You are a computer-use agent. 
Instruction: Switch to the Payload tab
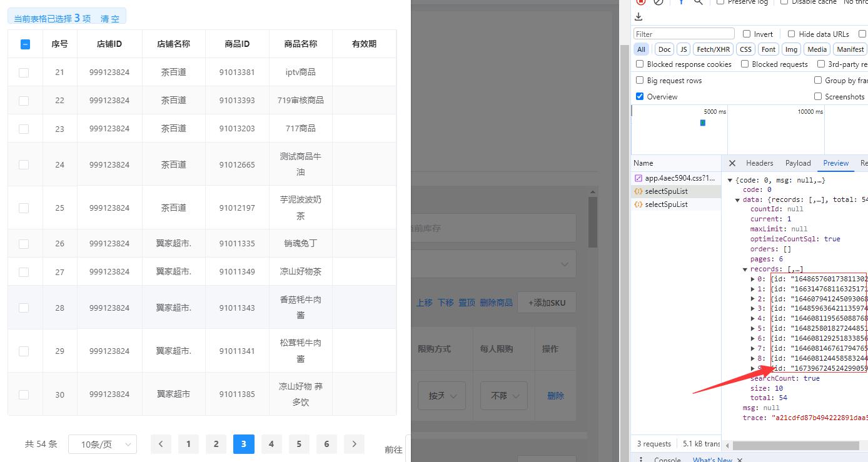pyautogui.click(x=798, y=163)
